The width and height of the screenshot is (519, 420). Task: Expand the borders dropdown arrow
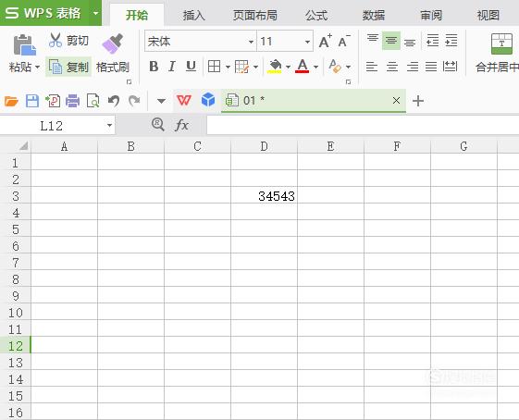click(229, 67)
